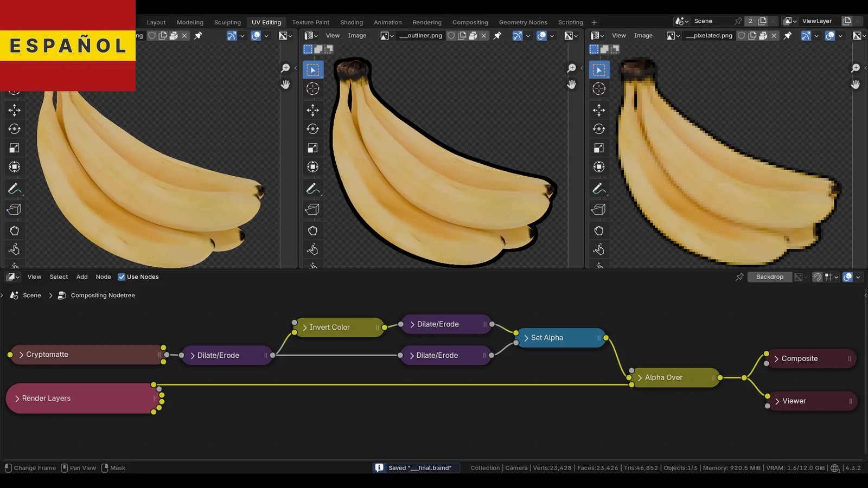
Task: Expand the Cryptomatte node
Action: pyautogui.click(x=21, y=355)
